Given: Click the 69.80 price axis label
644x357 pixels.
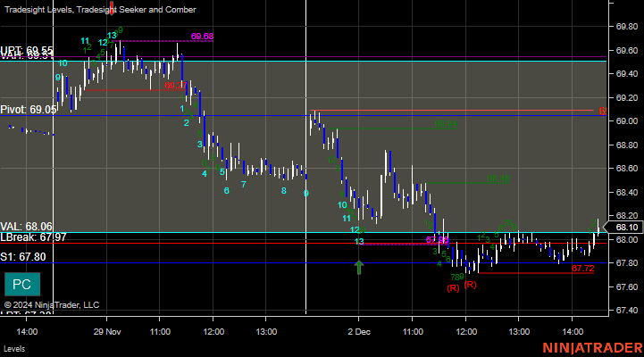Looking at the screenshot, I should tap(627, 27).
